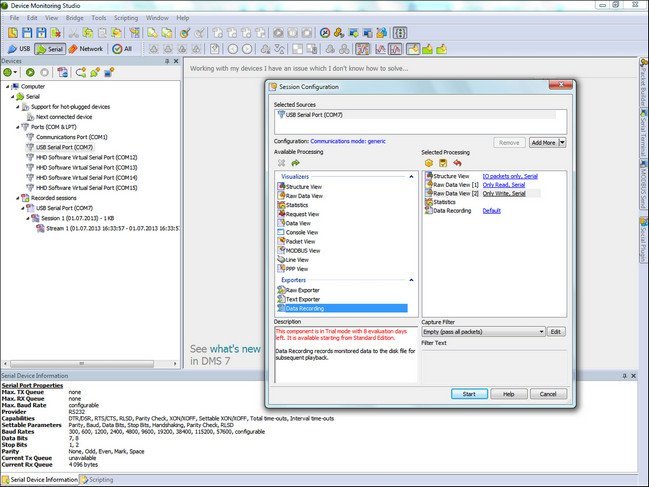Open the Scripting menu
Image resolution: width=649 pixels, height=487 pixels.
(126, 18)
